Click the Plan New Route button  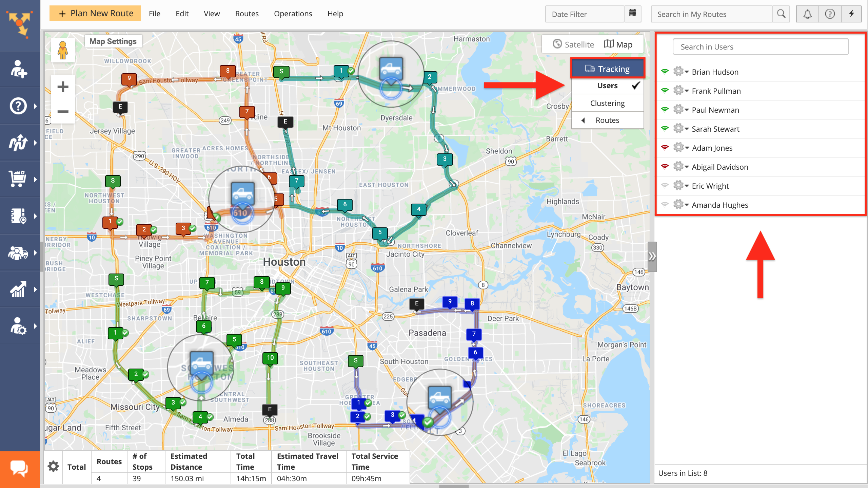[95, 13]
